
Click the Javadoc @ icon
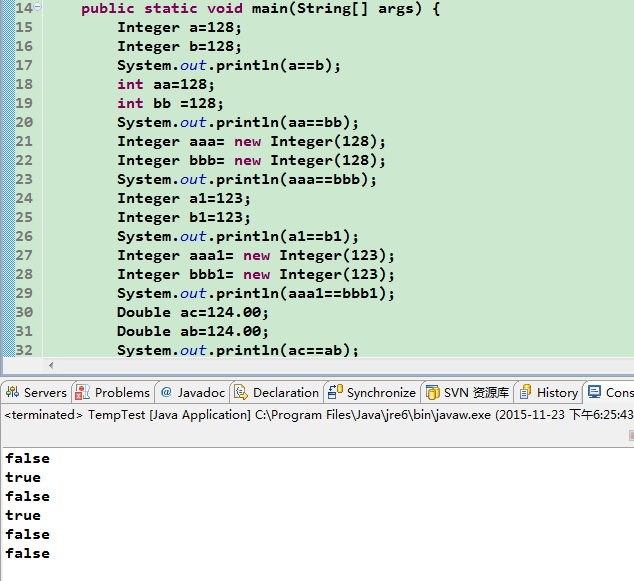pyautogui.click(x=166, y=393)
